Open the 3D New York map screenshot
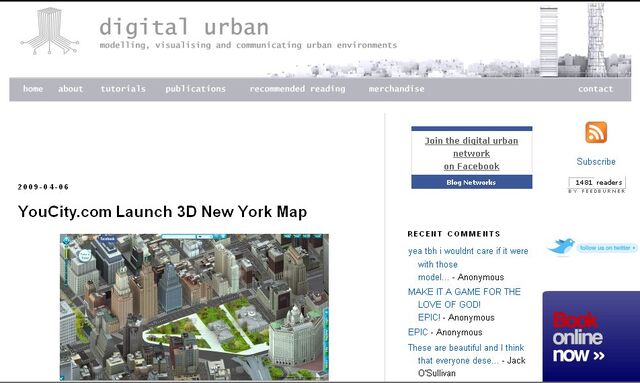Screen dimensions: 640x383 (x=194, y=307)
